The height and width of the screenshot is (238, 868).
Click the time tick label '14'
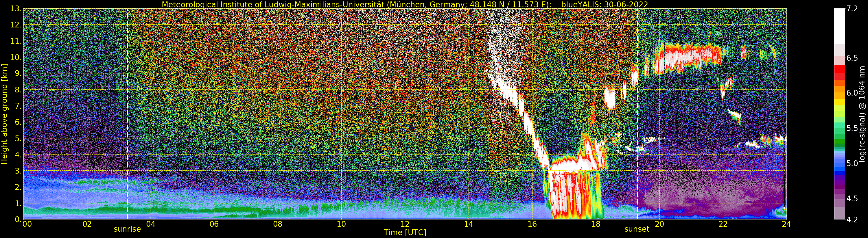tap(468, 224)
